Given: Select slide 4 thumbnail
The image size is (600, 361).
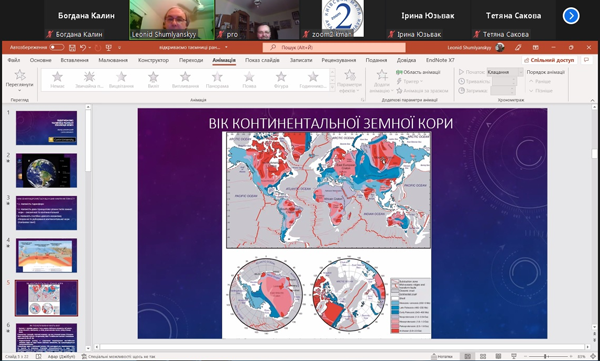Looking at the screenshot, I should tap(46, 255).
